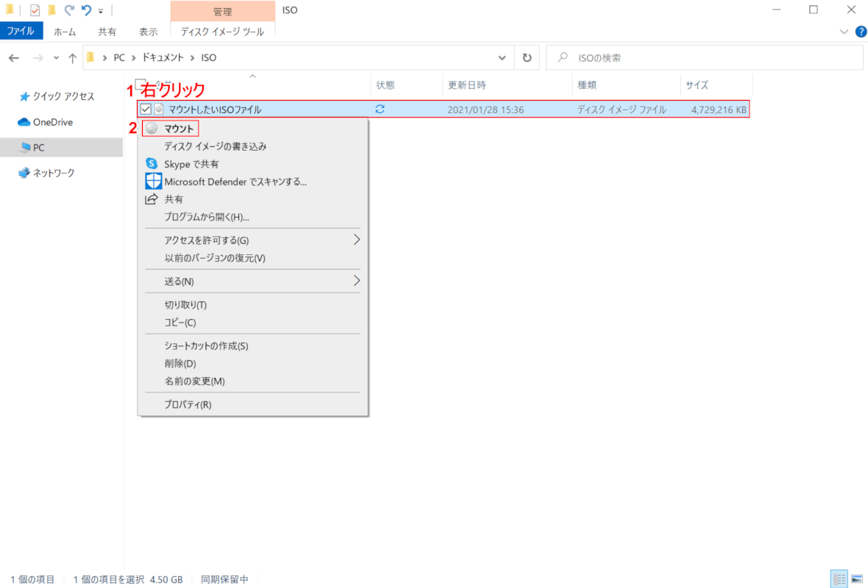Click the help question mark button
This screenshot has height=588, width=868.
[861, 31]
